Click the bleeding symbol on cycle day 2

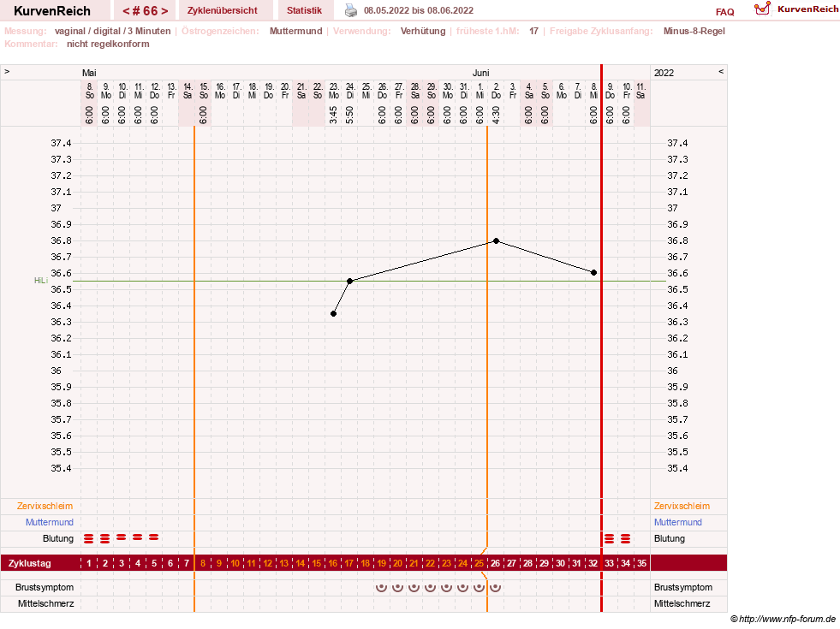105,538
